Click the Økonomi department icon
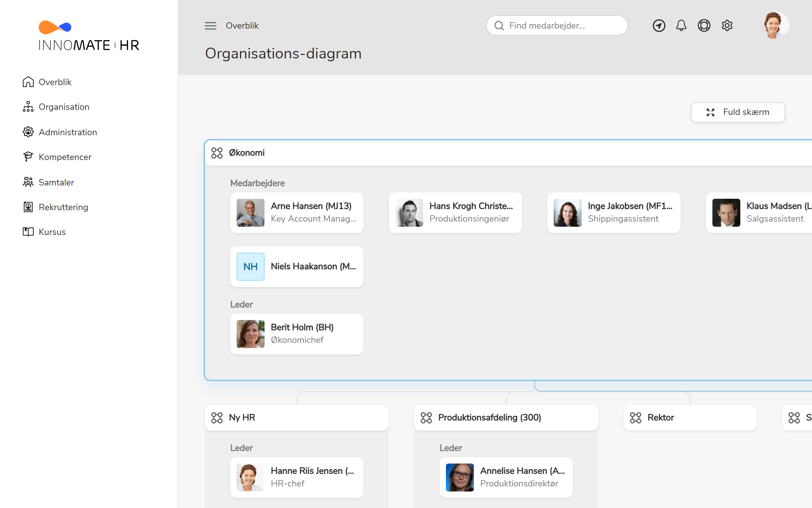Viewport: 812px width, 508px height. [x=217, y=153]
